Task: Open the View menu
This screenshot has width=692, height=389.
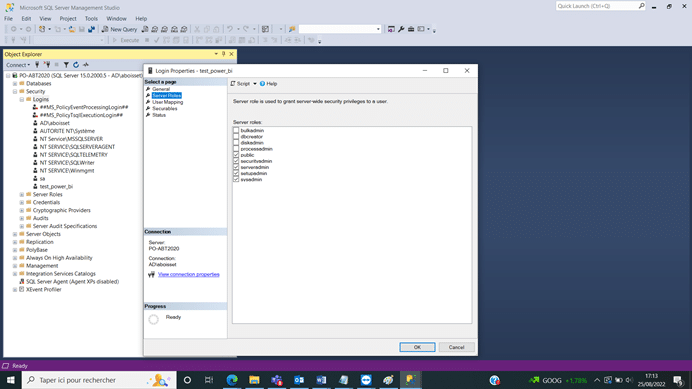Action: (x=45, y=19)
